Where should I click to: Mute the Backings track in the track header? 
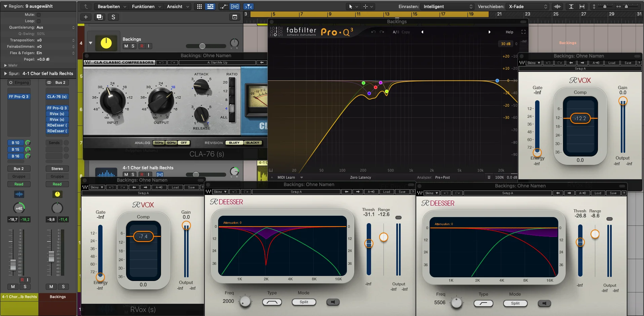[126, 46]
